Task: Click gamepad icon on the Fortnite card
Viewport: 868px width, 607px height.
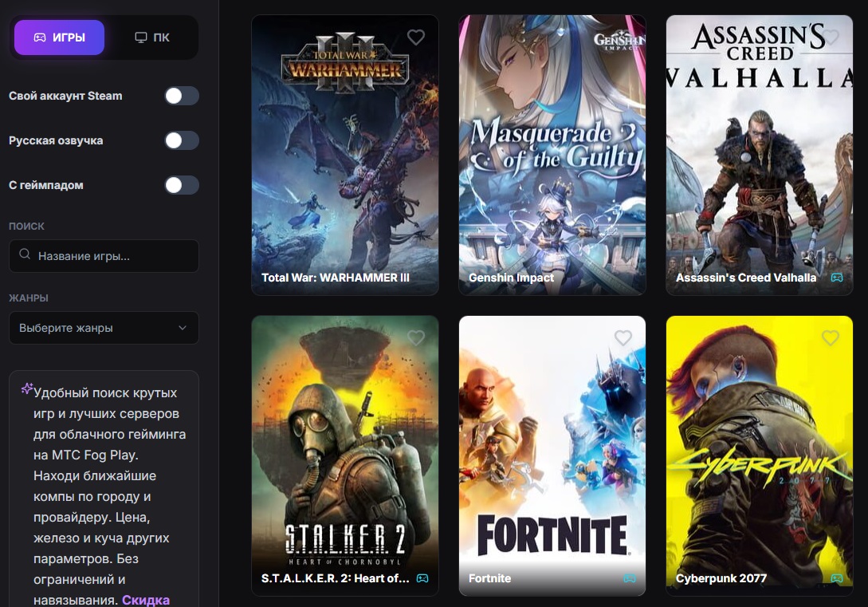Action: click(x=630, y=578)
